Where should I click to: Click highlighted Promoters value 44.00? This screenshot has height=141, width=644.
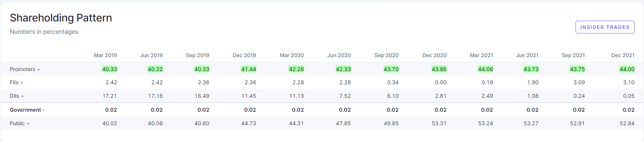(627, 69)
